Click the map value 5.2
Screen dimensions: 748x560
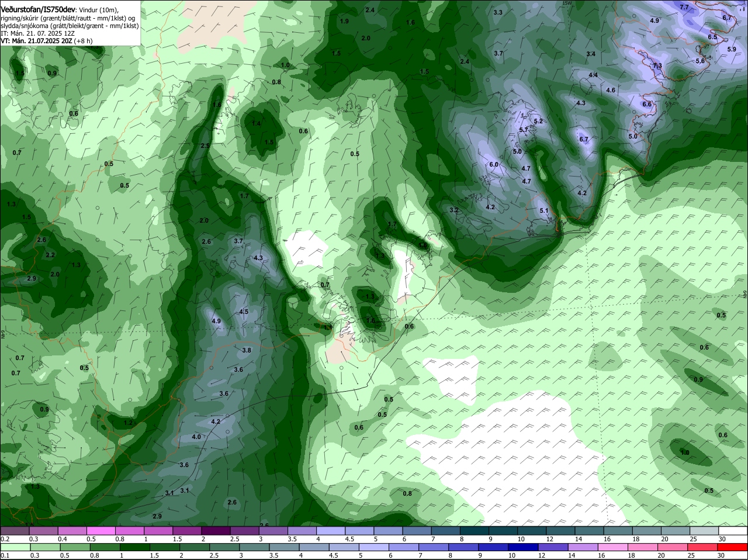click(538, 122)
